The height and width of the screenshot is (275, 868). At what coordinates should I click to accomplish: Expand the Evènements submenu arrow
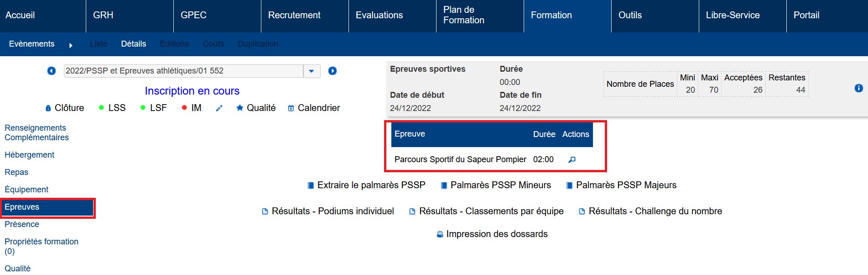[71, 45]
